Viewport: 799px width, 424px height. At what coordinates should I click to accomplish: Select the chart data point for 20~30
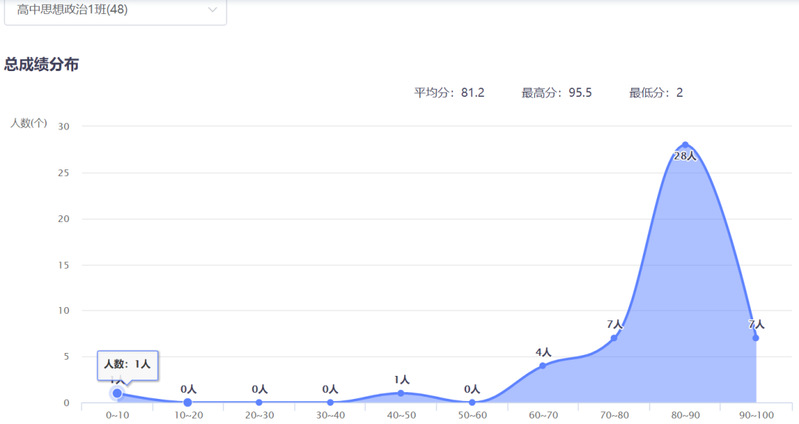(x=259, y=402)
